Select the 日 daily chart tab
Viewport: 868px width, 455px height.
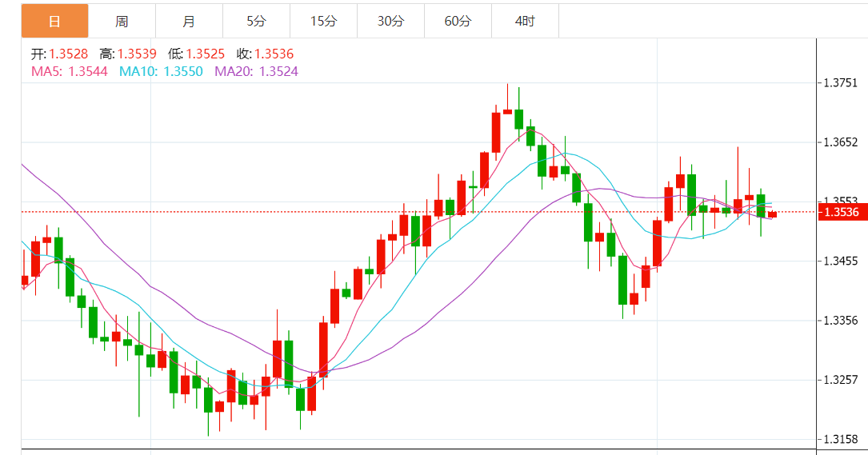pyautogui.click(x=54, y=22)
